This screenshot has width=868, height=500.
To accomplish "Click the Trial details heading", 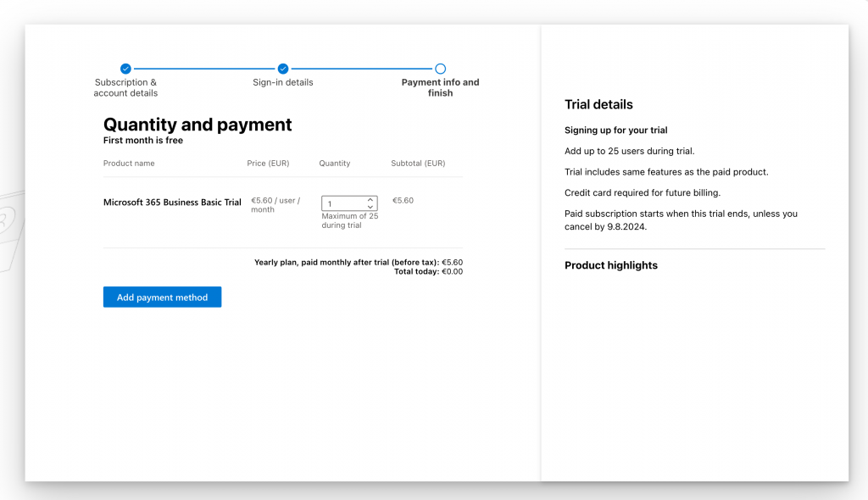I will (x=598, y=105).
